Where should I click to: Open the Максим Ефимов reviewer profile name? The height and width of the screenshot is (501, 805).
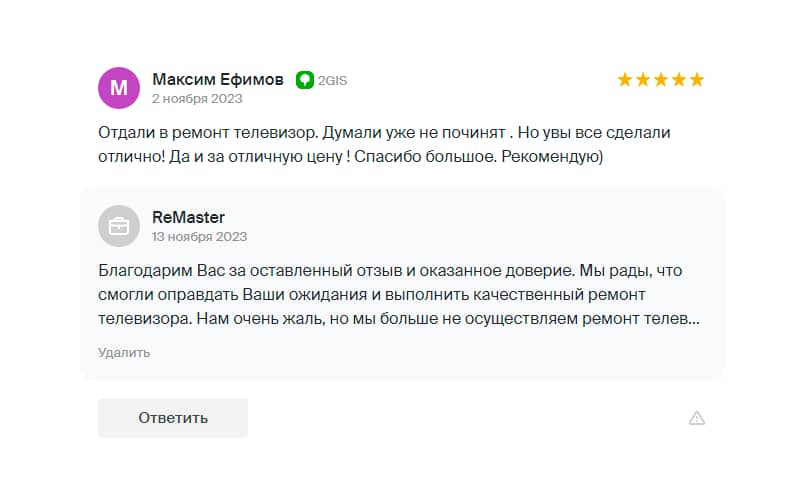click(x=218, y=79)
